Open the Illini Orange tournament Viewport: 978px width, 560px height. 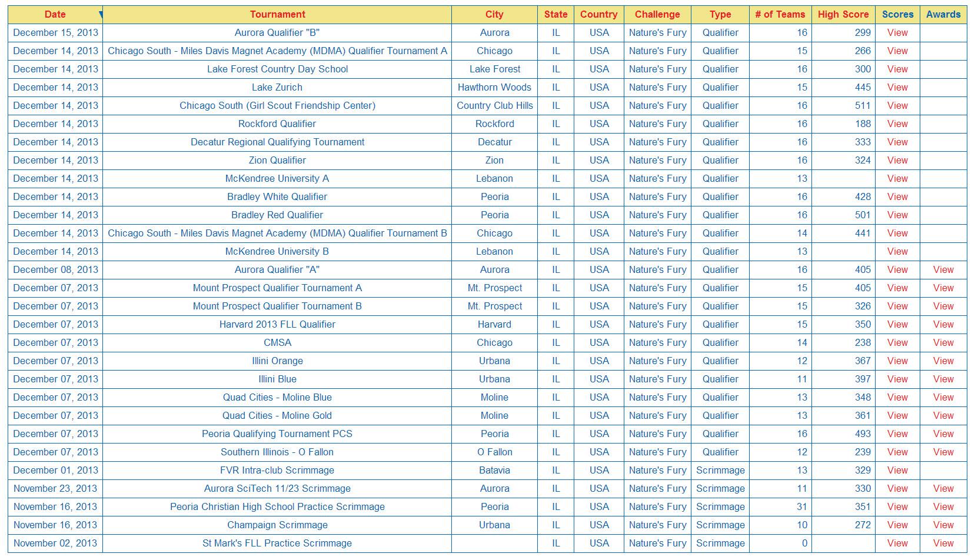click(x=277, y=361)
